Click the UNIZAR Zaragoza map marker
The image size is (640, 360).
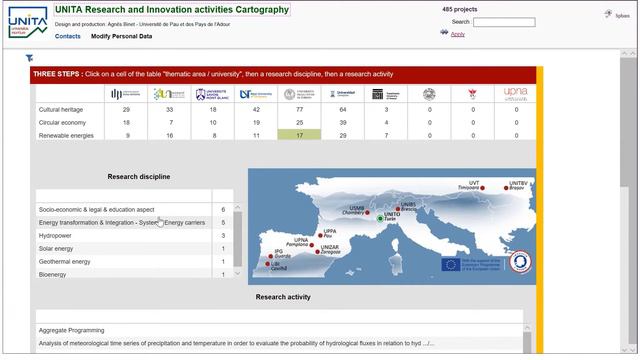coord(318,252)
